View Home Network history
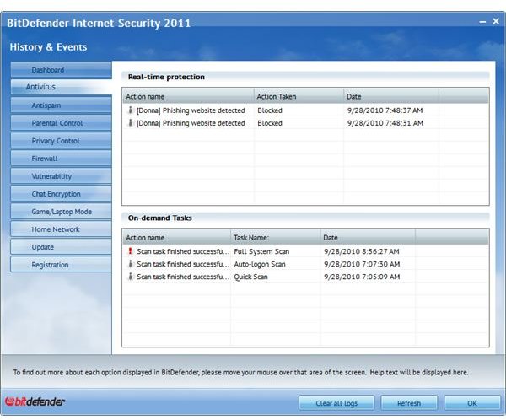 click(61, 229)
